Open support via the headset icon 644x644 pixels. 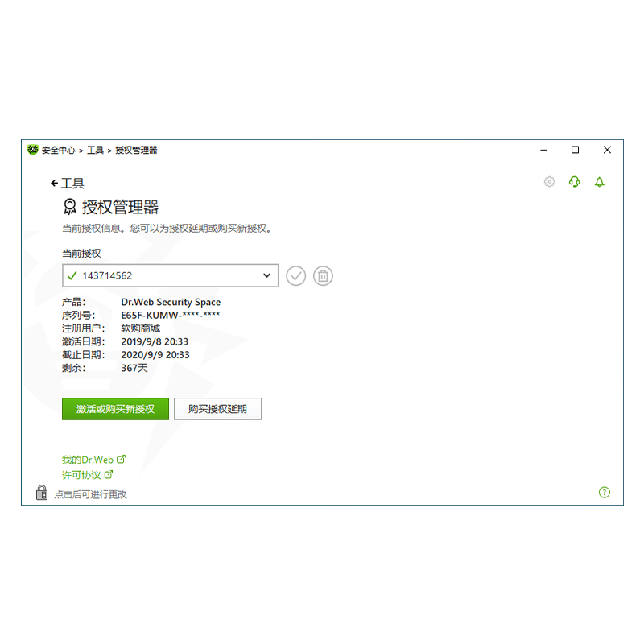pyautogui.click(x=574, y=182)
